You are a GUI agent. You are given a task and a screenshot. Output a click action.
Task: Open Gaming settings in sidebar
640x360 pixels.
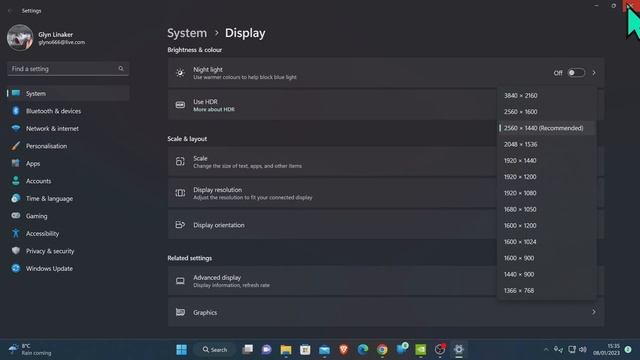pyautogui.click(x=68, y=216)
